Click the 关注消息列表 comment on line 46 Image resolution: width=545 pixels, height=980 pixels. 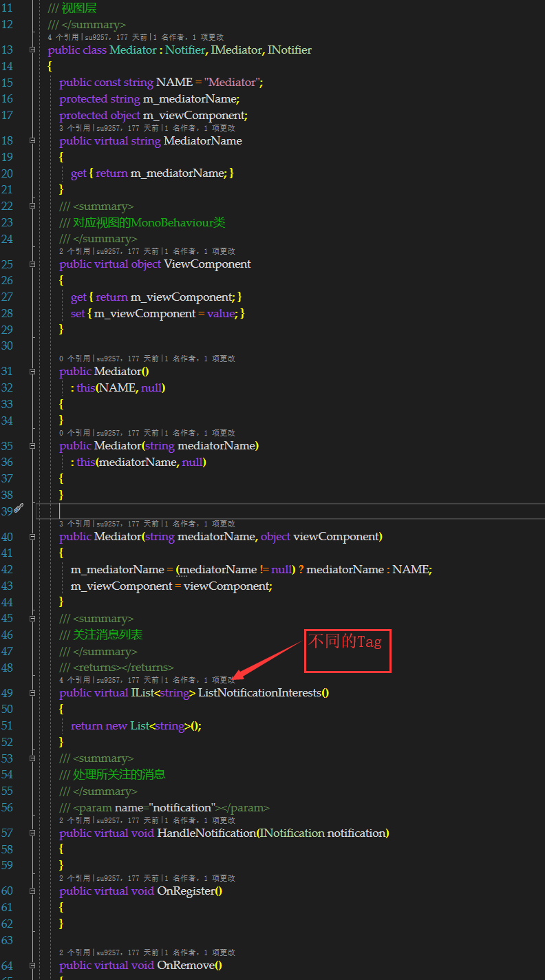(108, 635)
